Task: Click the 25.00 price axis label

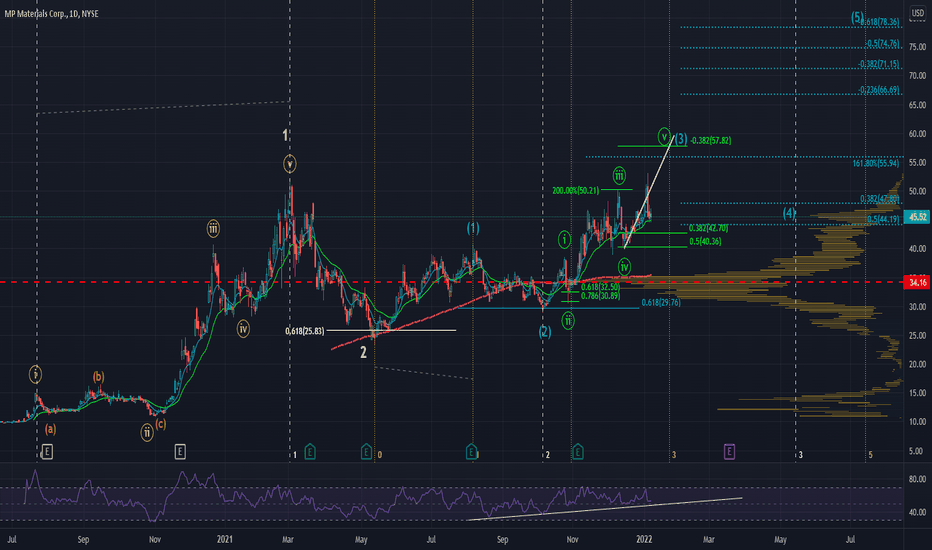Action: 917,336
